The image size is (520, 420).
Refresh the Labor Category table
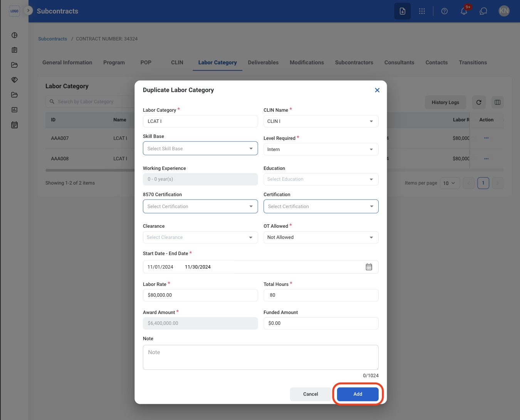click(479, 102)
